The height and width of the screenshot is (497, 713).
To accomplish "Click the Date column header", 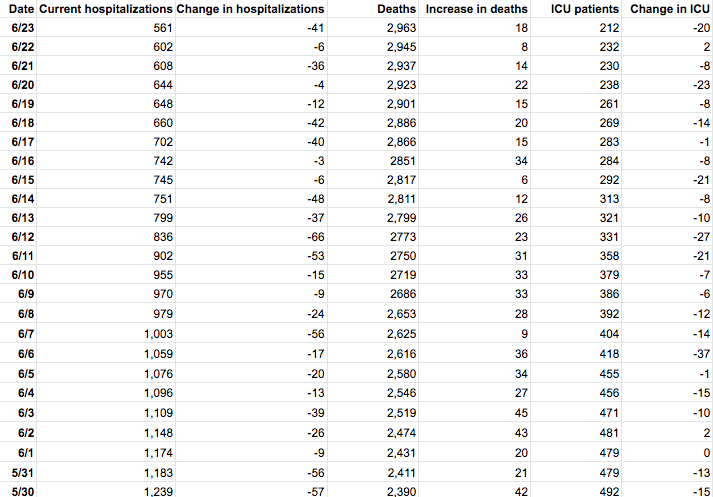I will [21, 9].
